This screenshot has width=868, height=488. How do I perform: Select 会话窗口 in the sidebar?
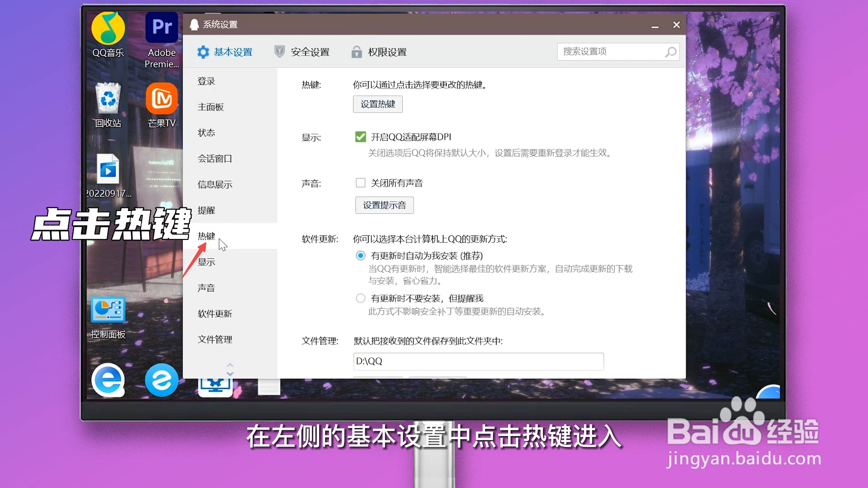tap(230, 159)
